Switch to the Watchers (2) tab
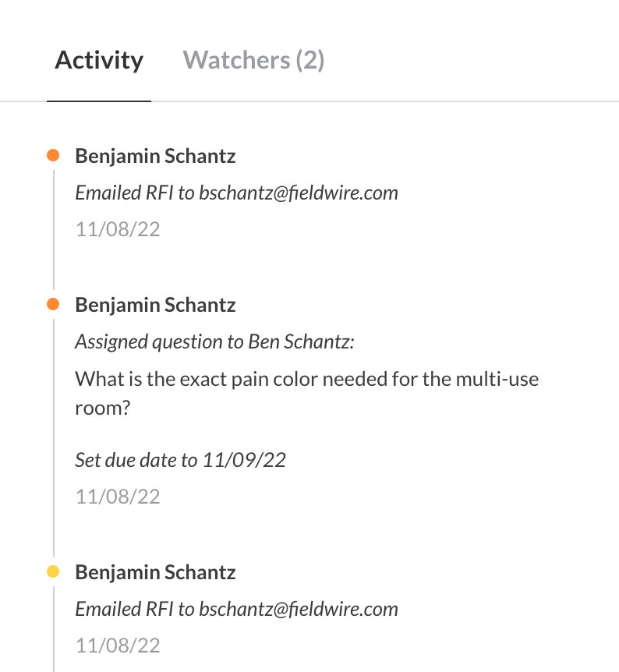The height and width of the screenshot is (672, 619). (x=253, y=60)
